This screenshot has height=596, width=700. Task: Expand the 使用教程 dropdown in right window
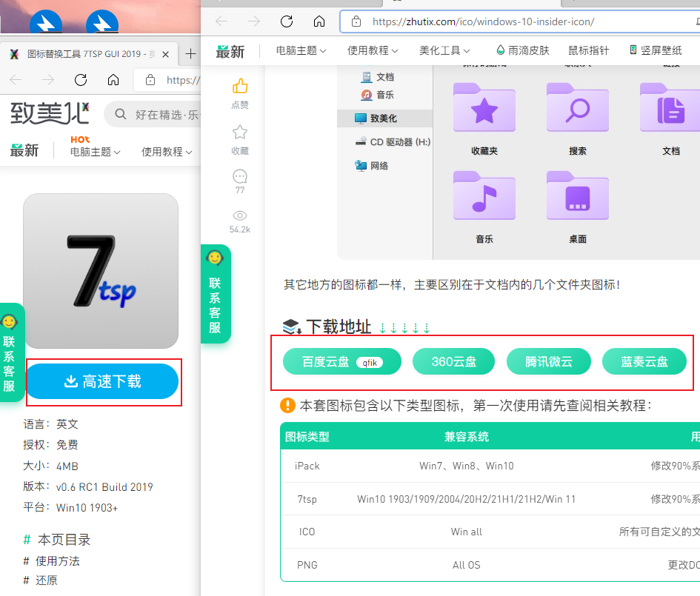point(373,50)
